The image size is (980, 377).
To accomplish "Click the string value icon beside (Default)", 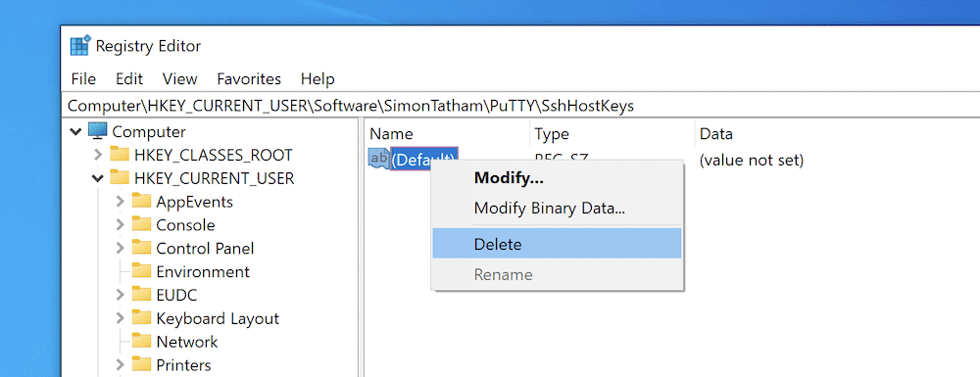I will (x=378, y=159).
